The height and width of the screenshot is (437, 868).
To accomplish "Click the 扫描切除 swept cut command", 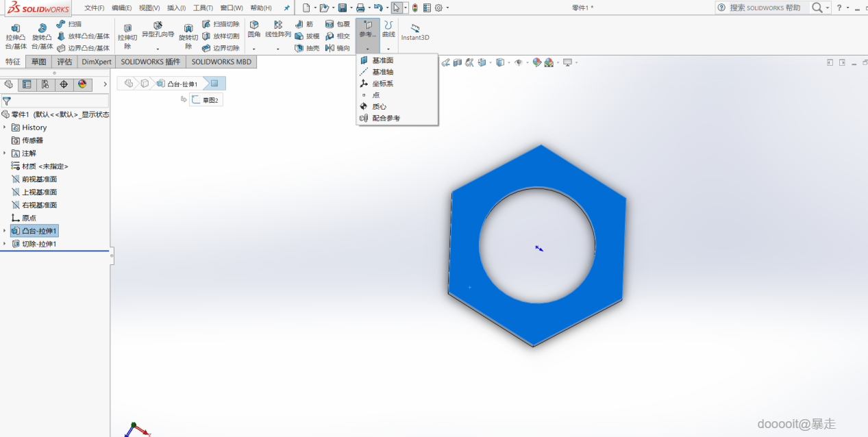I will (221, 24).
